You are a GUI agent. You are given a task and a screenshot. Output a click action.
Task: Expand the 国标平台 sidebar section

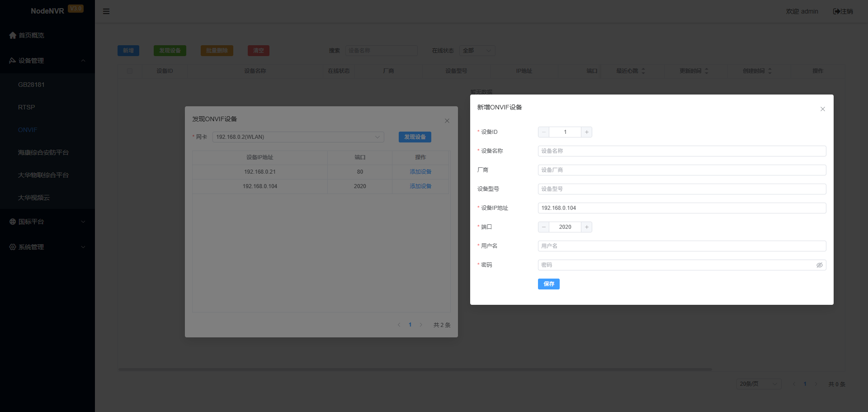click(47, 222)
